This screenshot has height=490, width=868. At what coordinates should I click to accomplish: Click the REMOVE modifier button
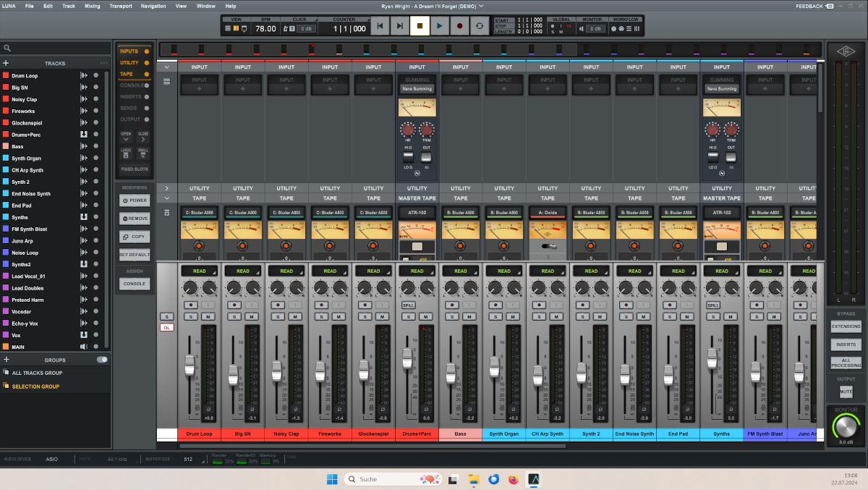(x=135, y=219)
